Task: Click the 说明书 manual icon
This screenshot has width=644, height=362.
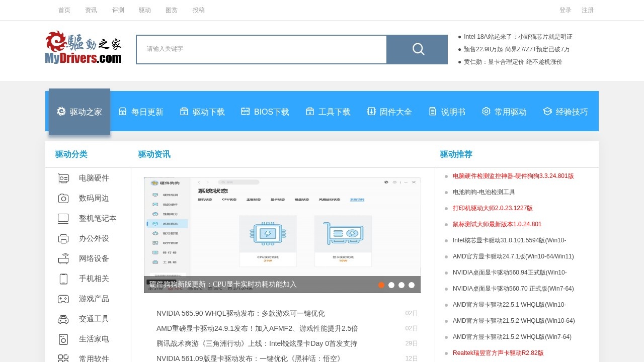Action: [432, 111]
